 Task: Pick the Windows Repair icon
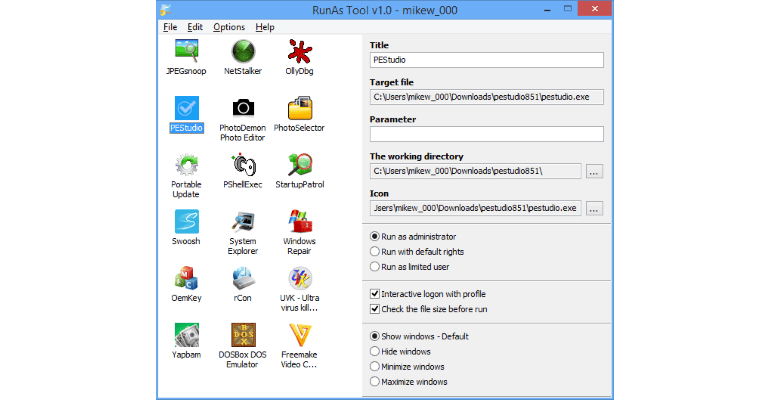pos(300,222)
